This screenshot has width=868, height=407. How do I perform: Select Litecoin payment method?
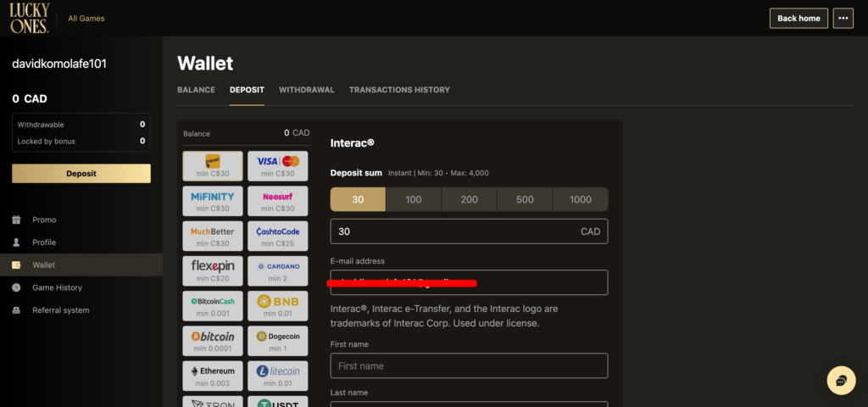pyautogui.click(x=278, y=376)
